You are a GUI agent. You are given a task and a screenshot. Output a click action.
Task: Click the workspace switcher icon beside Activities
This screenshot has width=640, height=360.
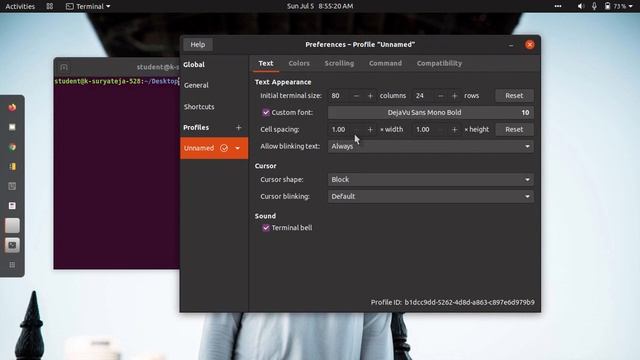[50, 6]
